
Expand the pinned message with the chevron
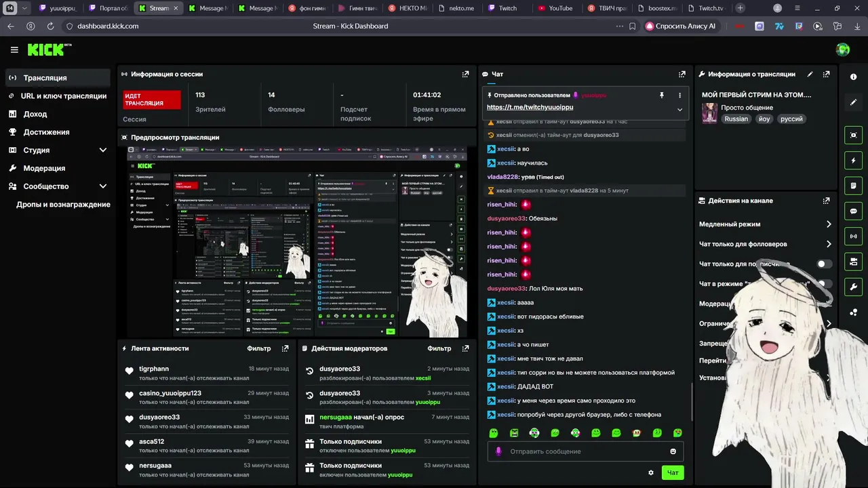pyautogui.click(x=680, y=109)
